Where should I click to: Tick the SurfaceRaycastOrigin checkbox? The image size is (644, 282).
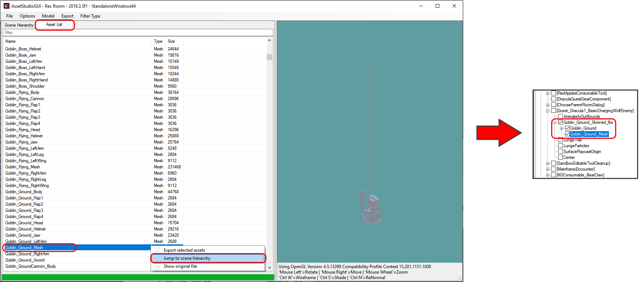(x=560, y=152)
